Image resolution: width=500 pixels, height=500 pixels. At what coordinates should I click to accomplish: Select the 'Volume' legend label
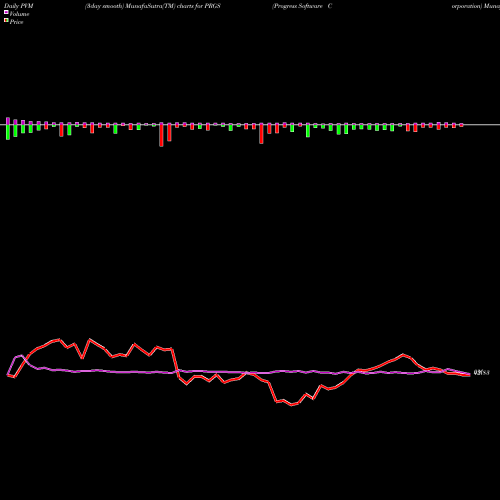click(x=19, y=14)
